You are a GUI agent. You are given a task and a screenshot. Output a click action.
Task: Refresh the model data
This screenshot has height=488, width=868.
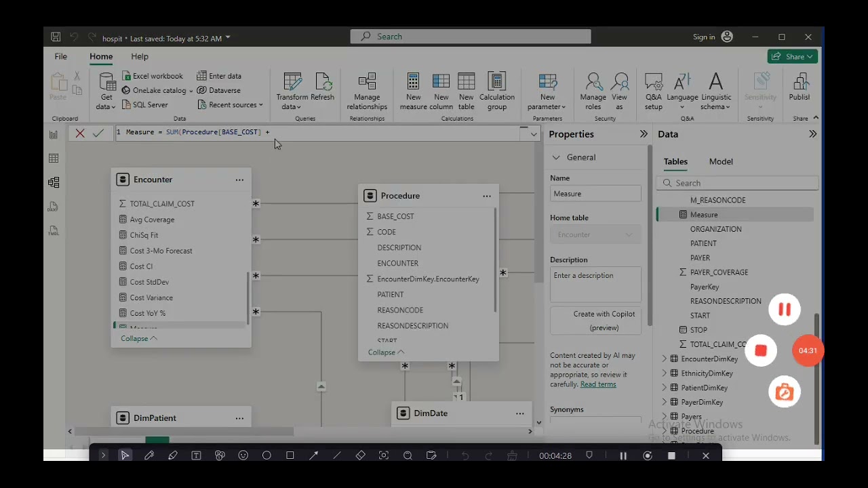click(322, 87)
